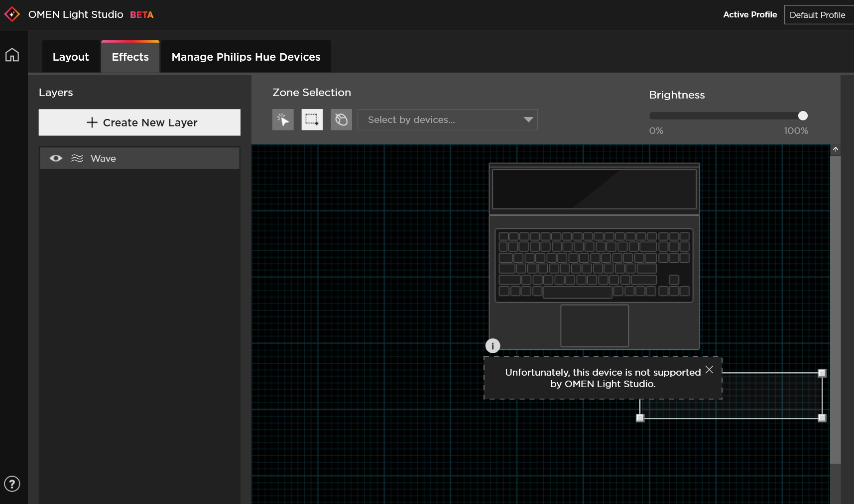Click the canvas scrollbar up arrow
Image resolution: width=854 pixels, height=504 pixels.
(x=836, y=149)
